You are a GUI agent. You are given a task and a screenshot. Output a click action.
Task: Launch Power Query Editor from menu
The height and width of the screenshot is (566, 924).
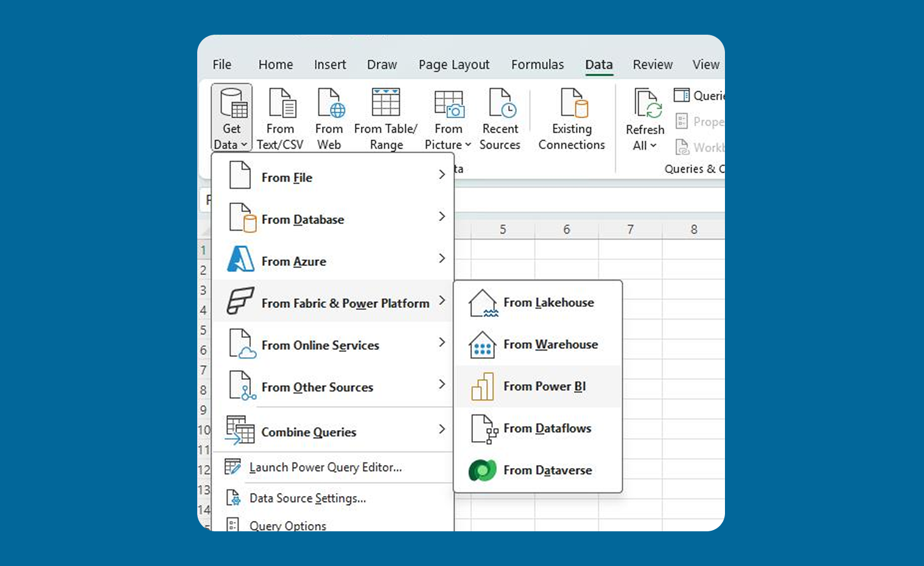tap(325, 467)
